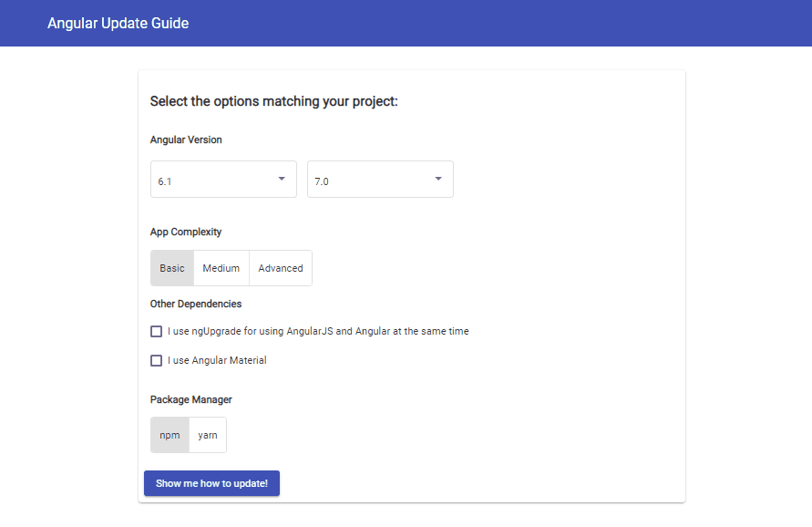
Task: Check the Angular Material checkbox
Action: [157, 360]
